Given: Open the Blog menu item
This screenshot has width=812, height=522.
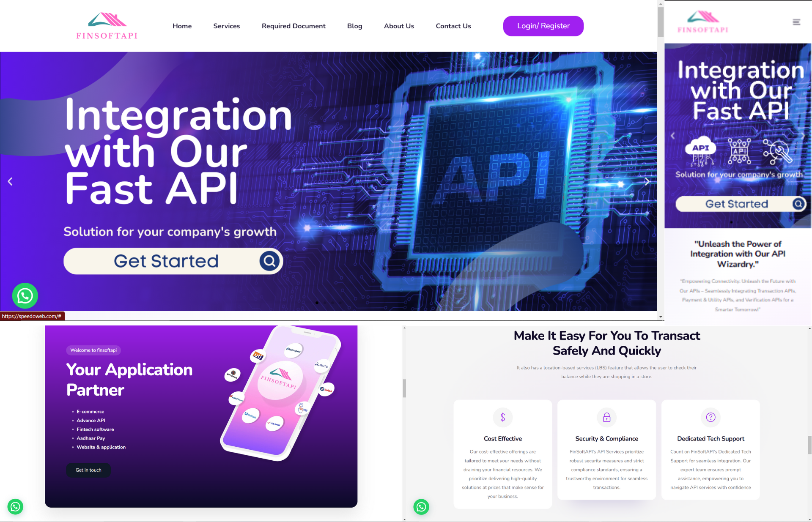Looking at the screenshot, I should pos(354,26).
